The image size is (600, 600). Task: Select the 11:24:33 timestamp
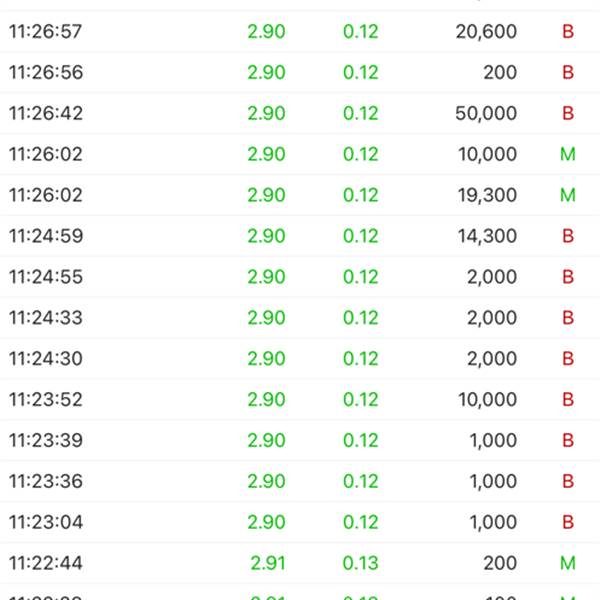[x=46, y=318]
